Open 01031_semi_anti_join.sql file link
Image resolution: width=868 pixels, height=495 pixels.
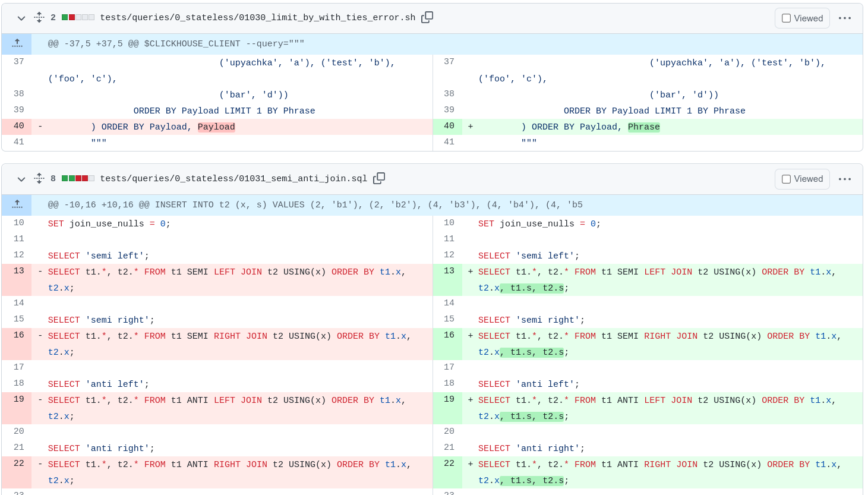[233, 178]
